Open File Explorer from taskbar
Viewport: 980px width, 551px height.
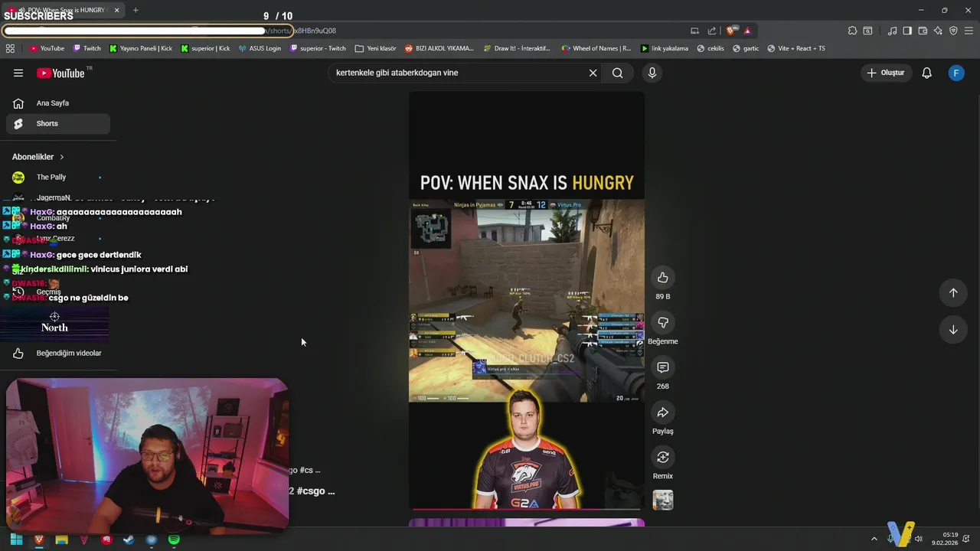click(61, 540)
